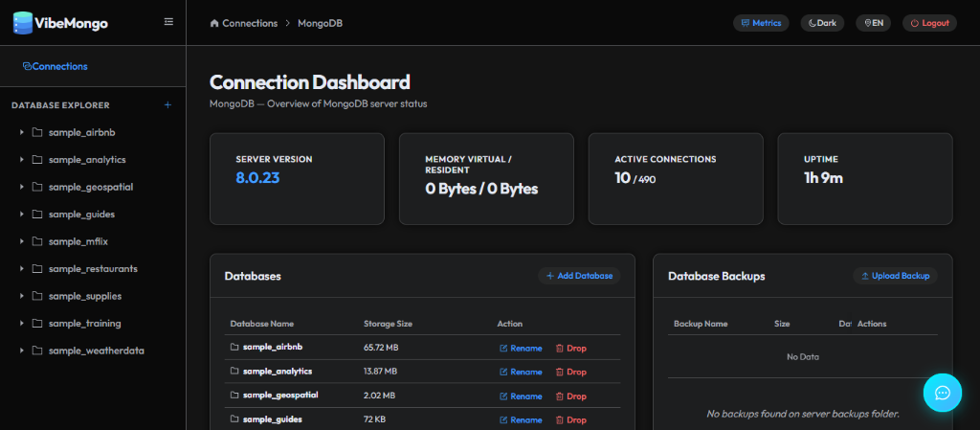This screenshot has height=430, width=980.
Task: Click the Add Database button
Action: pos(579,276)
